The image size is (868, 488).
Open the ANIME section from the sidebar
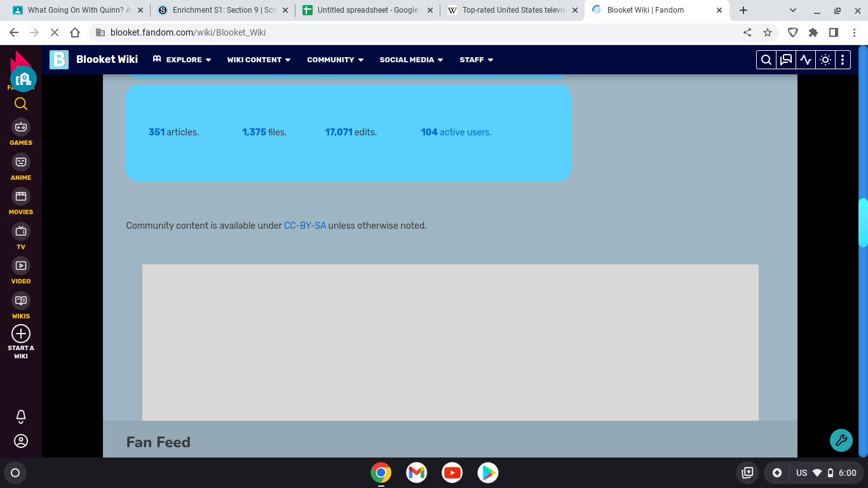pos(20,162)
